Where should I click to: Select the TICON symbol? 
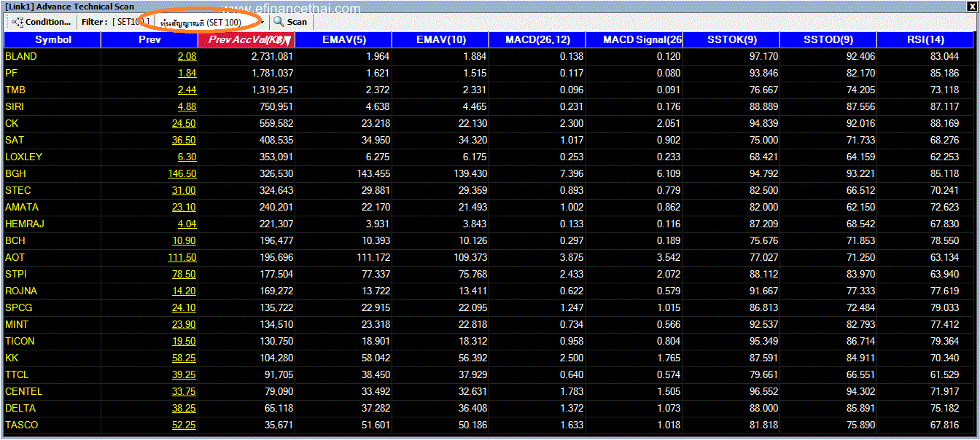click(20, 341)
